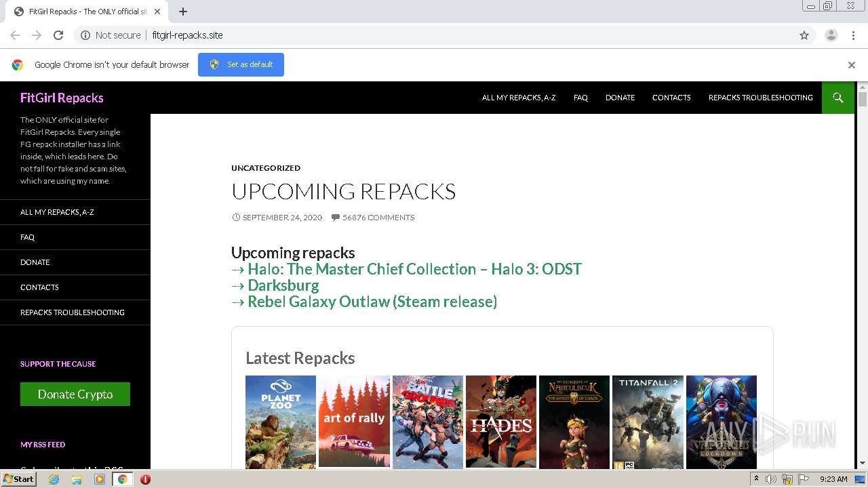
Task: Open site info Not secure icon
Action: point(85,35)
